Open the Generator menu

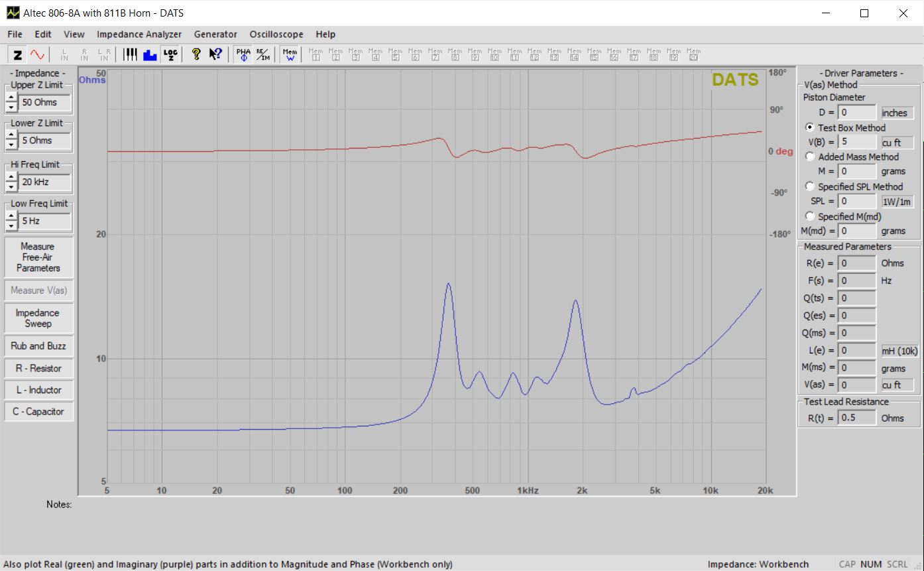coord(215,34)
